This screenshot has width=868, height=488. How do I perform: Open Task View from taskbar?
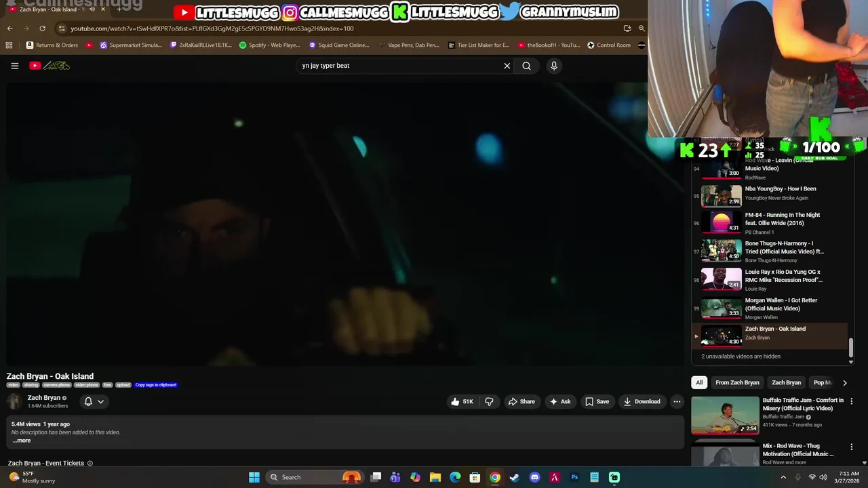tap(376, 477)
